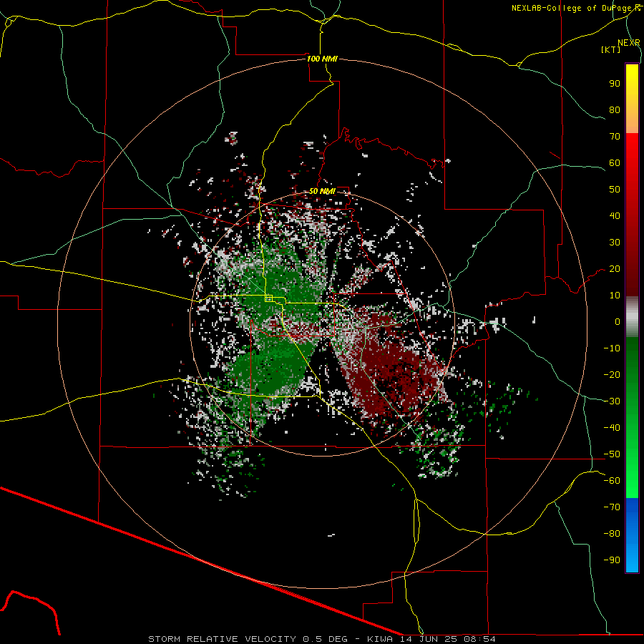Click the positive 80 scale value
Screen dimensions: 644x644
(x=615, y=110)
